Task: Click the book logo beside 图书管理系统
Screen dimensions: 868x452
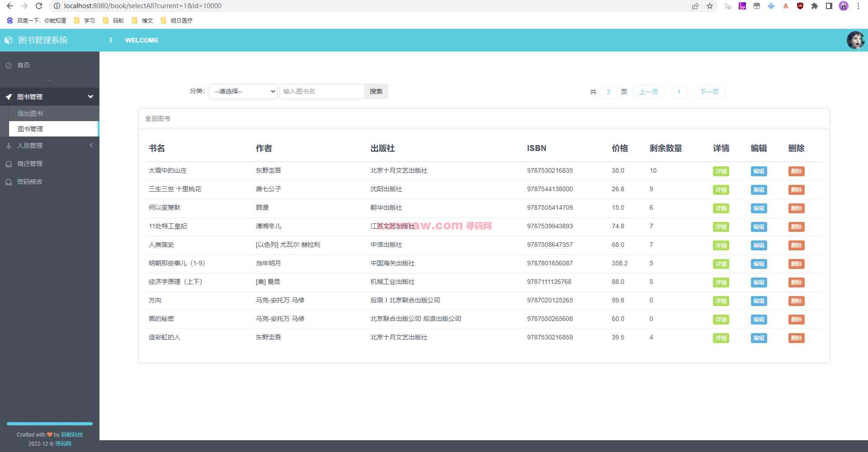Action: coord(8,40)
